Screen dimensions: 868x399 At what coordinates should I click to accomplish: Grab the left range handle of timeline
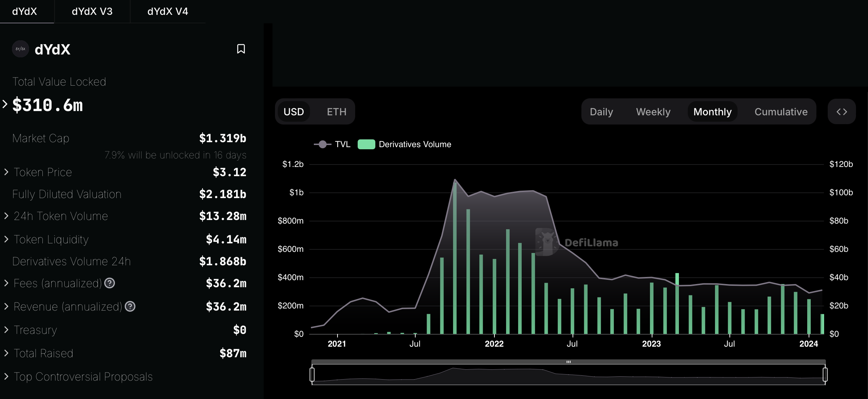click(x=312, y=374)
